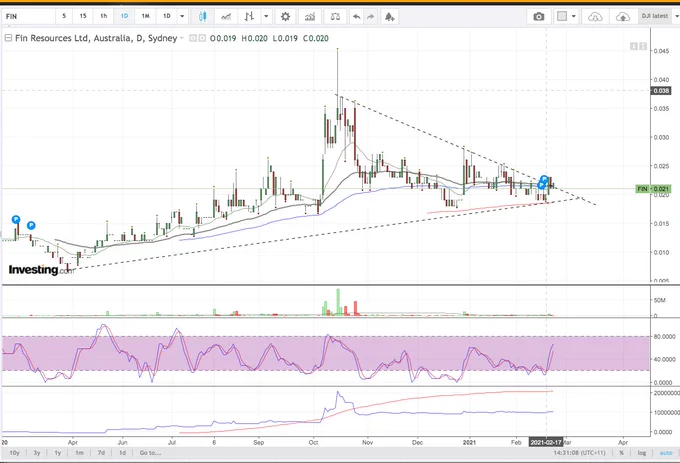Click the 14:31:08 (UTC+11) timezone clock
The image size is (680, 463).
click(x=579, y=453)
